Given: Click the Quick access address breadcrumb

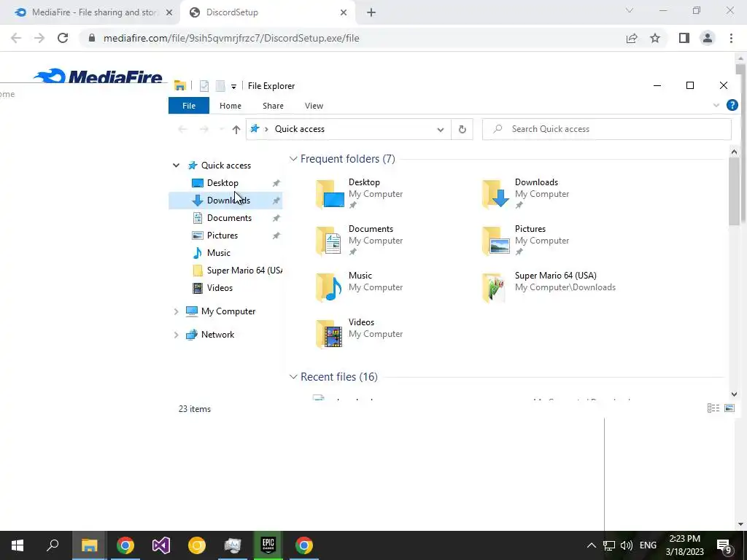Looking at the screenshot, I should (300, 129).
